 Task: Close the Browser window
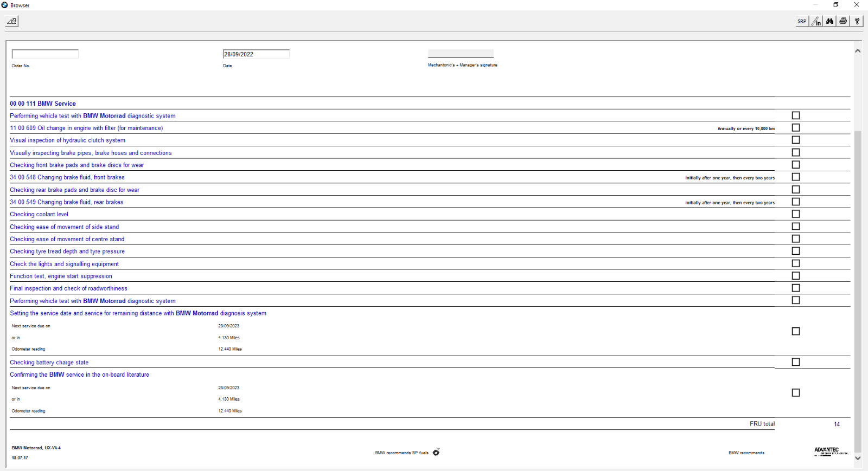[x=857, y=5]
